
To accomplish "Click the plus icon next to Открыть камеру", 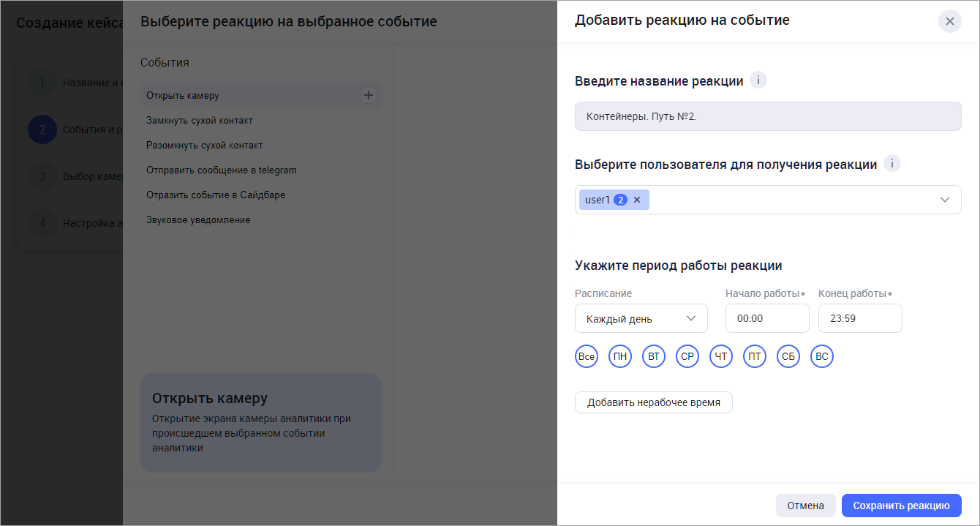I will [x=369, y=95].
